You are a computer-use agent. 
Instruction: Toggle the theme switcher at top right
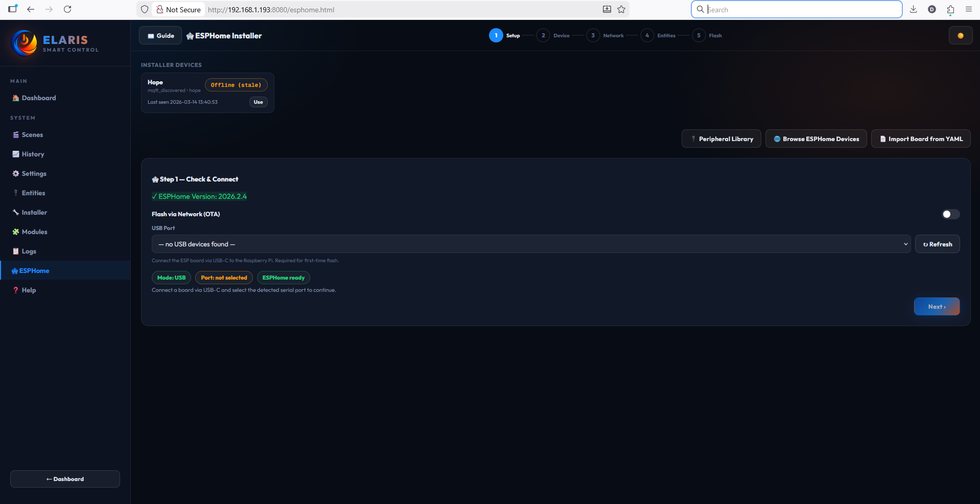(x=961, y=35)
